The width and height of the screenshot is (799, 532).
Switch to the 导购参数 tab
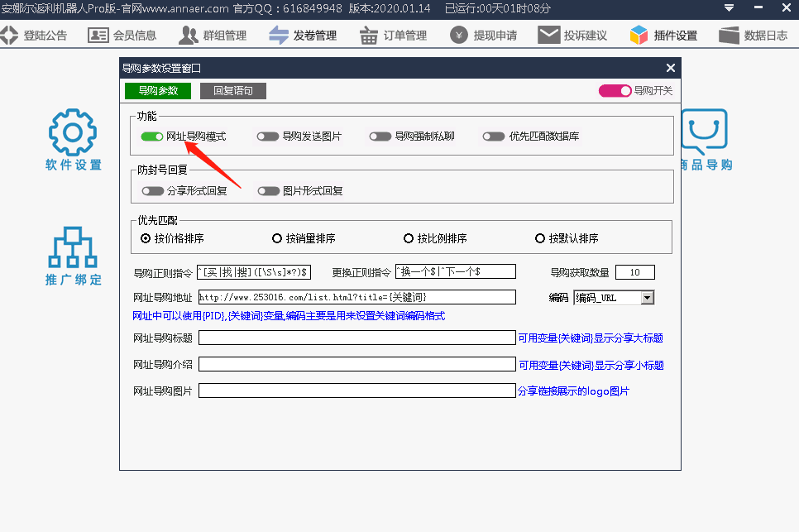158,91
